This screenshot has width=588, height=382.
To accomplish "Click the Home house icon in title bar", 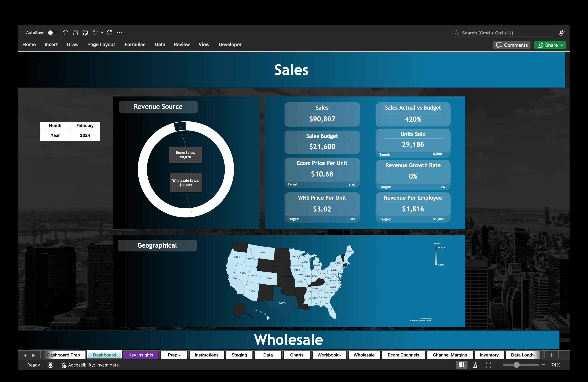I will pyautogui.click(x=65, y=33).
